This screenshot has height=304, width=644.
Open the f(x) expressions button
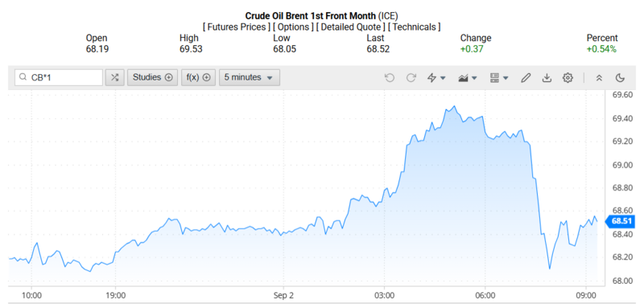198,77
